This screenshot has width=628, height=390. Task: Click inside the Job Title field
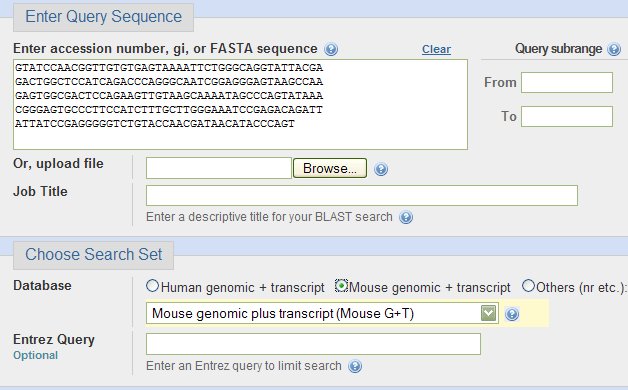click(362, 195)
